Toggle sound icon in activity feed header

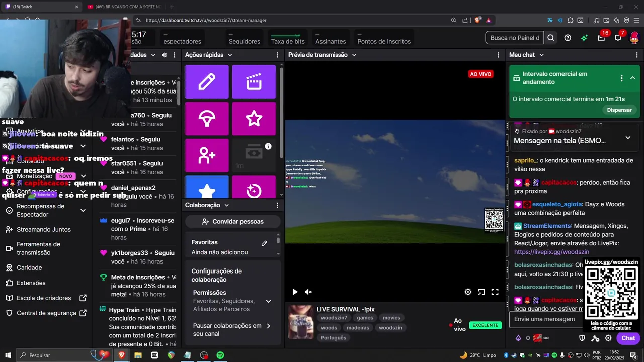(x=164, y=55)
